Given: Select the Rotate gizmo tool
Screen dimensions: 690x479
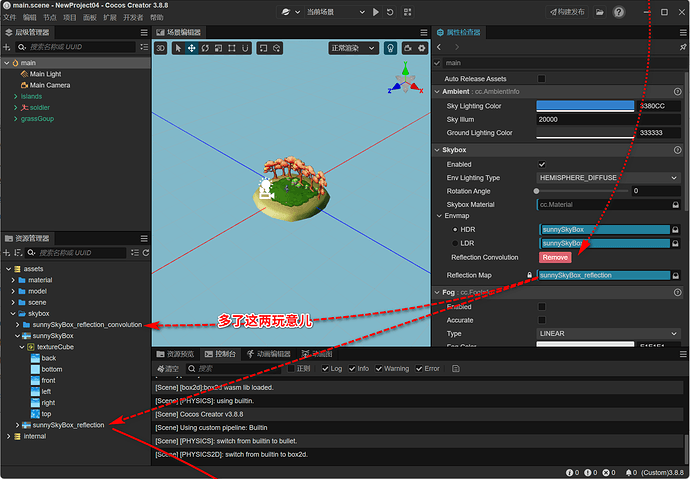Looking at the screenshot, I should (205, 48).
